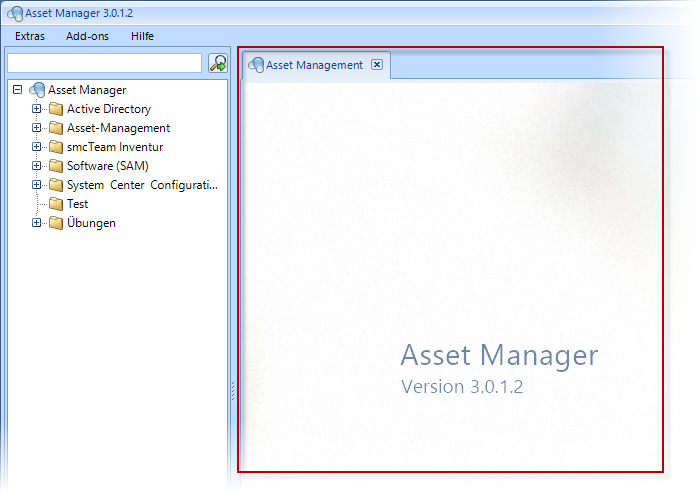Viewport: 698px width, 493px height.
Task: Click the Übungen folder icon
Action: pos(56,223)
